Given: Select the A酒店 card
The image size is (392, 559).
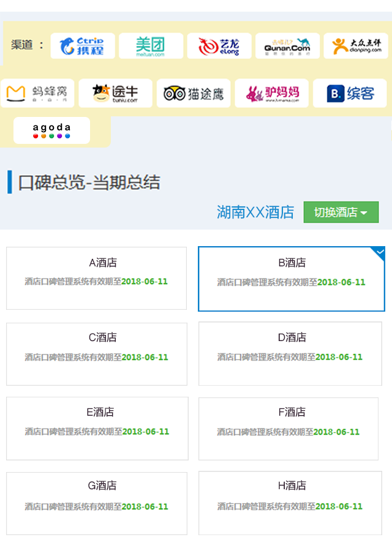Looking at the screenshot, I should 96,278.
